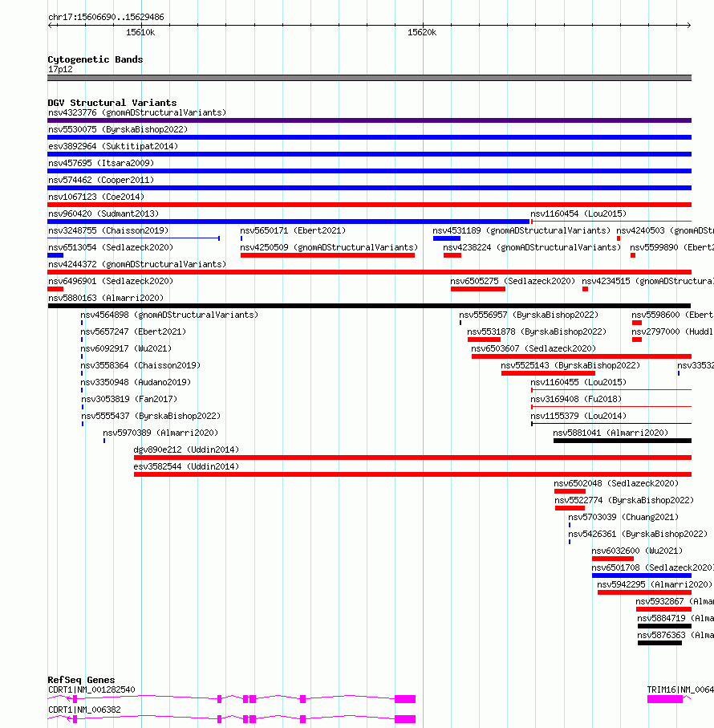Click blue bar below nsv6501708
The height and width of the screenshot is (728, 714).
tap(642, 575)
